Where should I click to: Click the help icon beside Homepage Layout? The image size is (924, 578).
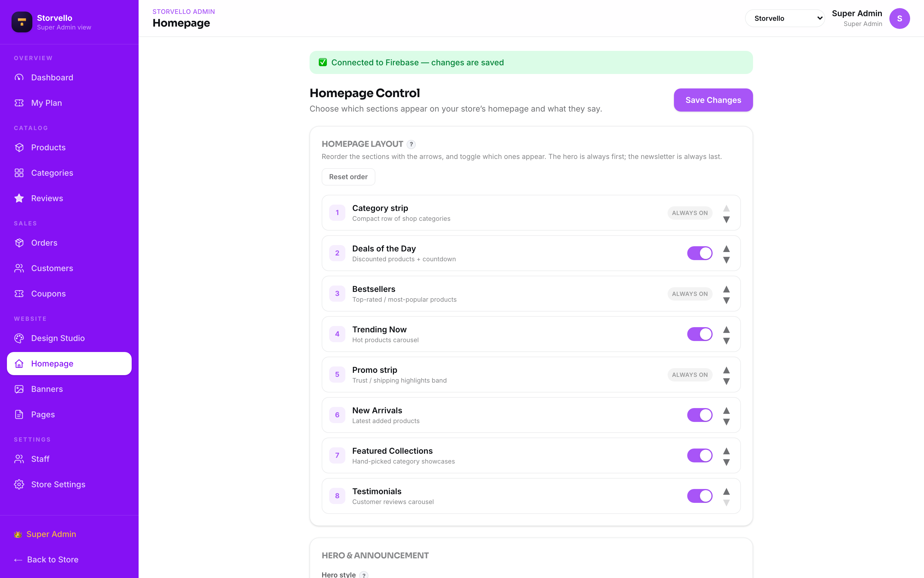[411, 144]
